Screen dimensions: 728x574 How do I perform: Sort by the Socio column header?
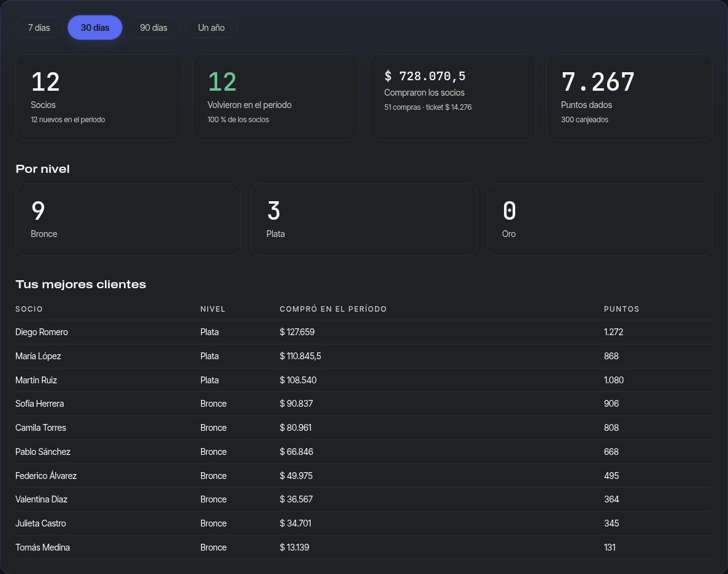pos(29,309)
